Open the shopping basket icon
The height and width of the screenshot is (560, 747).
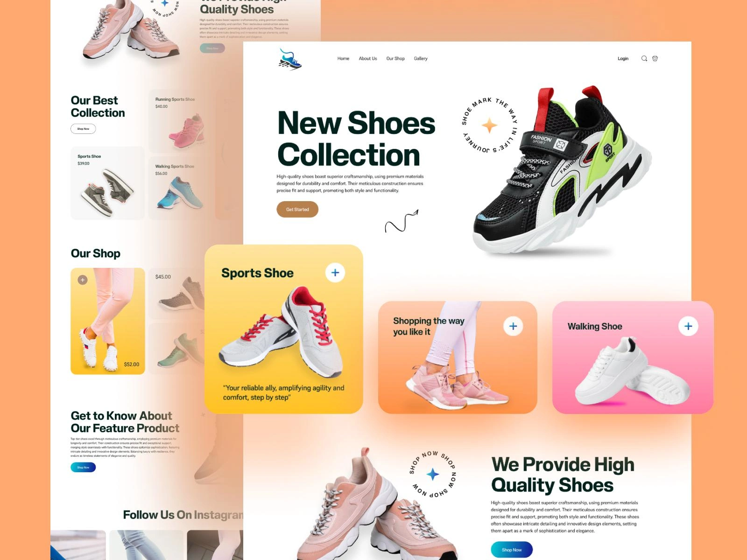tap(655, 58)
